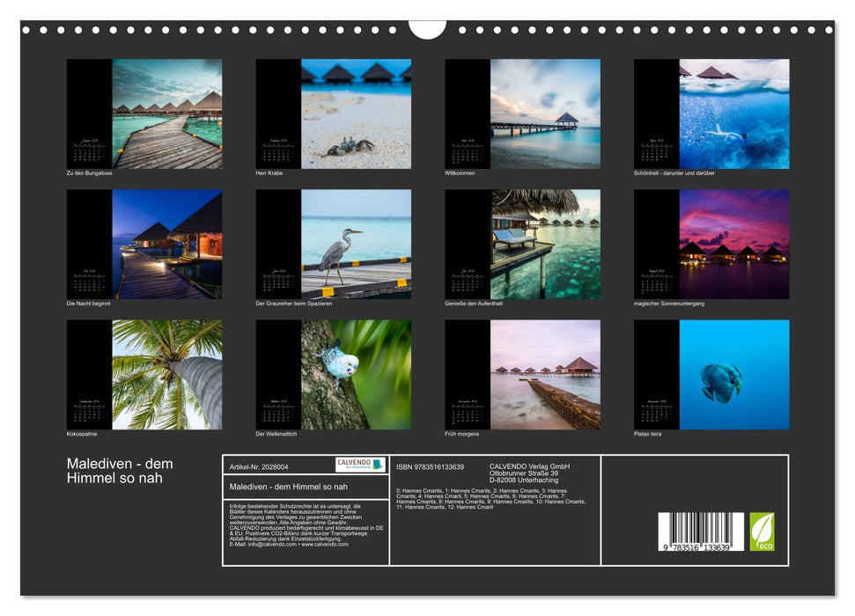Screen dimensions: 855x616
Task: Select the 'Herr Krabe' crab photo
Action: 356,114
